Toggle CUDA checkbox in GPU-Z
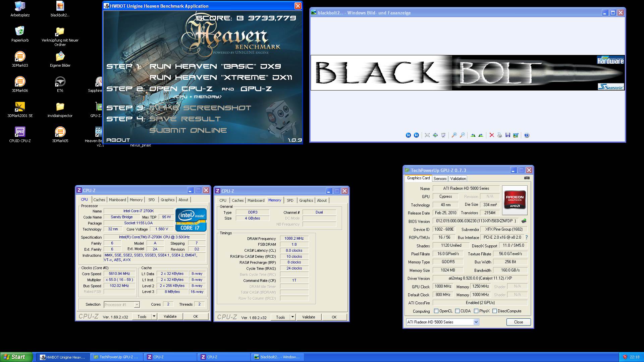Image resolution: width=644 pixels, height=362 pixels. pyautogui.click(x=457, y=311)
